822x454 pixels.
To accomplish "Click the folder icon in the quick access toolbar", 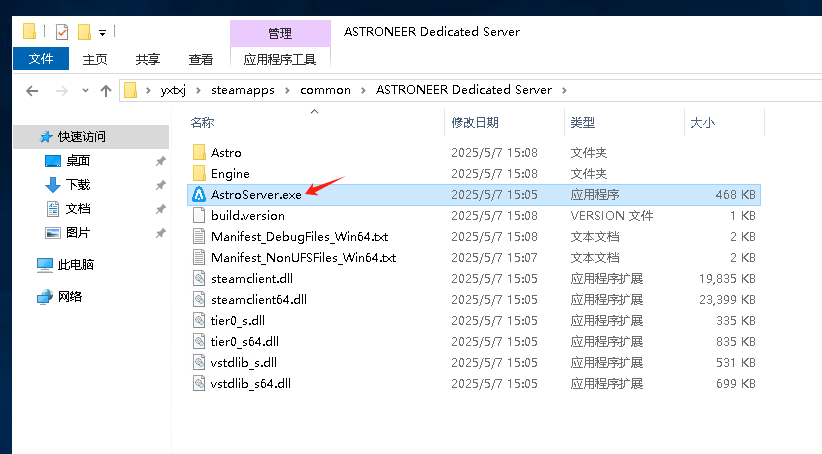I will pos(29,31).
